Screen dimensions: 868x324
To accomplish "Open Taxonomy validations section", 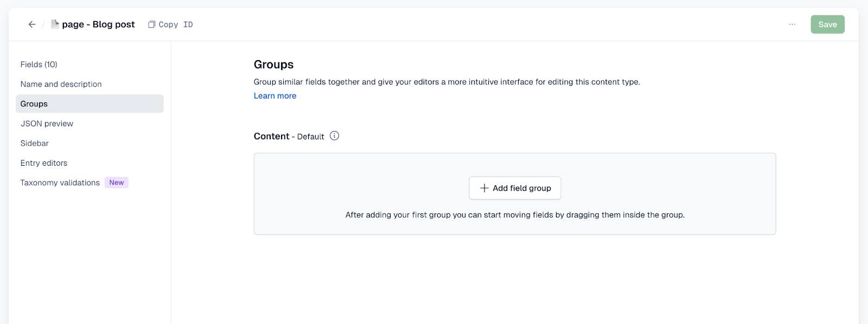I will pyautogui.click(x=60, y=183).
